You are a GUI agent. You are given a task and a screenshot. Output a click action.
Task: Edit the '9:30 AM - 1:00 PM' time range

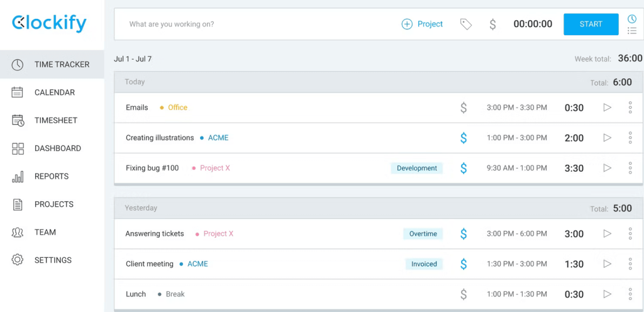pyautogui.click(x=517, y=168)
